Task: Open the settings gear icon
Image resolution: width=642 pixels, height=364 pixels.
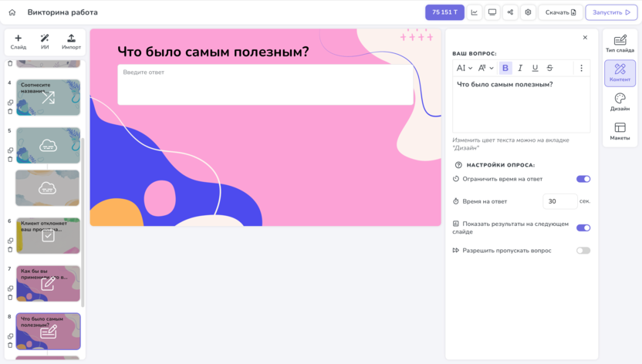Action: coord(528,12)
